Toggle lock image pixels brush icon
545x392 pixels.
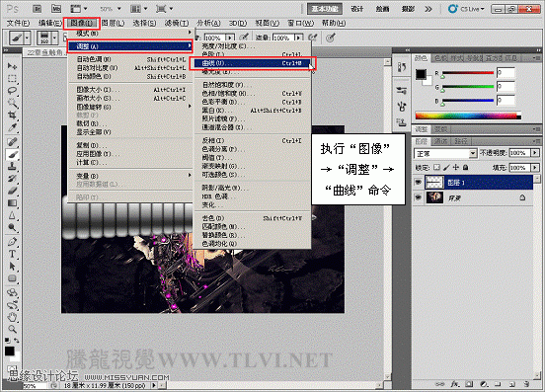pyautogui.click(x=446, y=168)
